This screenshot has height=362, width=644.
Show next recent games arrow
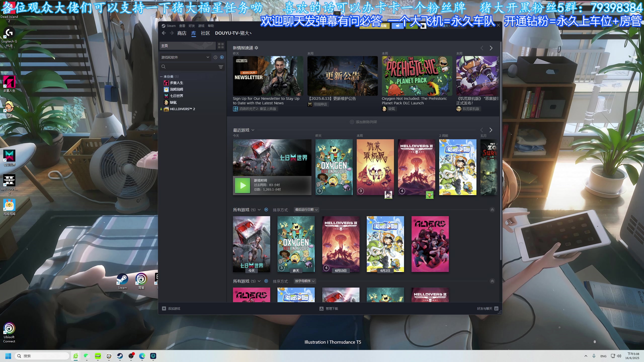coord(491,130)
